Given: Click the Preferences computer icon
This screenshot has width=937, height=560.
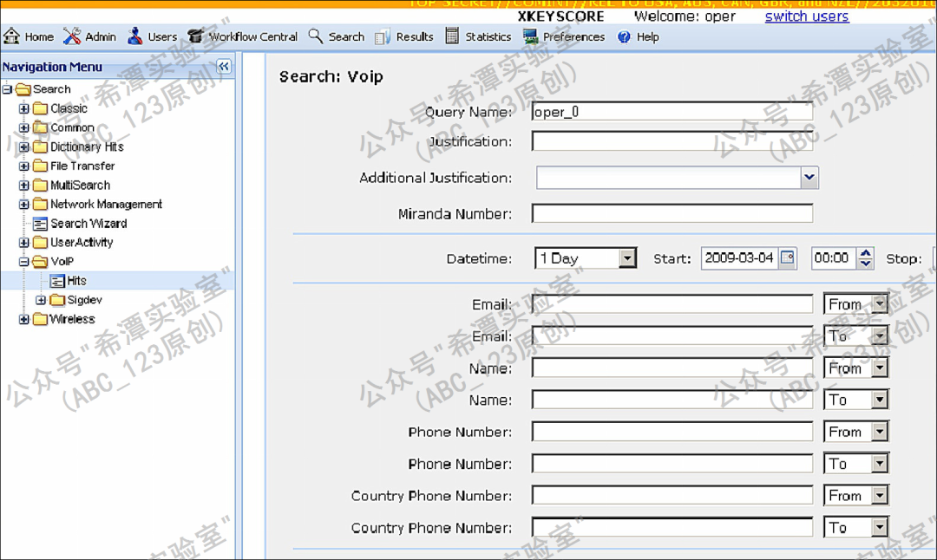Looking at the screenshot, I should pyautogui.click(x=530, y=37).
